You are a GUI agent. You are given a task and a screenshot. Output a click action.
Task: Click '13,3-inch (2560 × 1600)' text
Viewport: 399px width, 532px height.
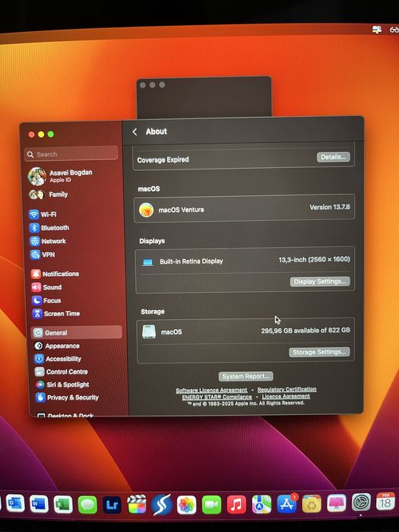(x=314, y=260)
